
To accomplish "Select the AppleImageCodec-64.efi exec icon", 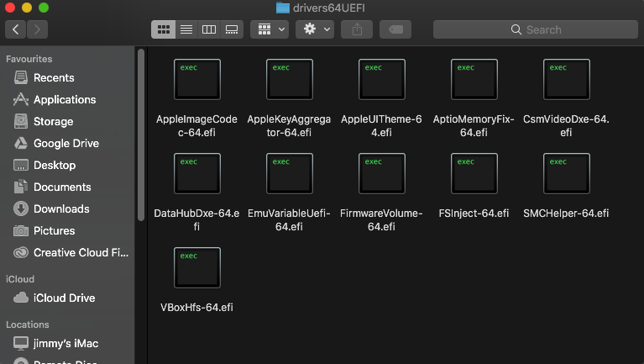I will pyautogui.click(x=197, y=79).
